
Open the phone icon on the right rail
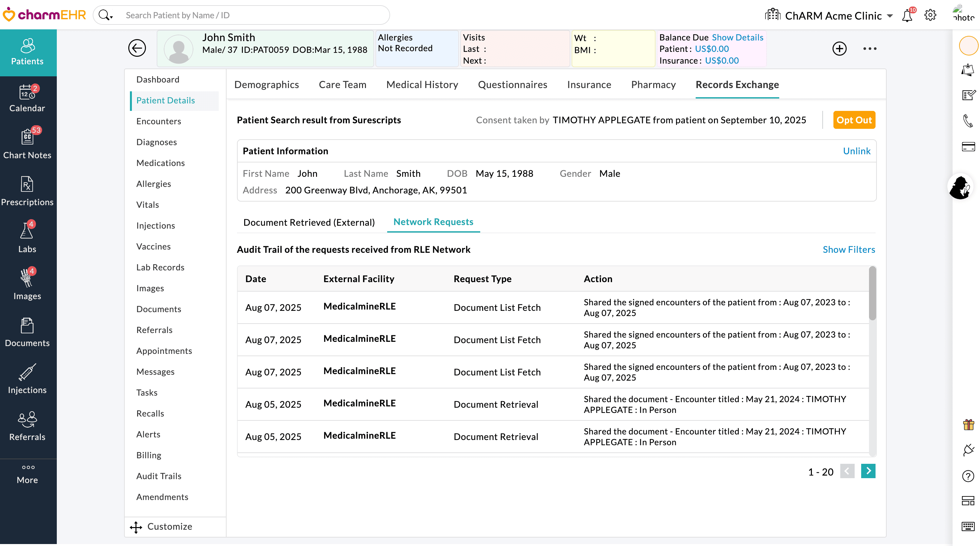click(968, 121)
